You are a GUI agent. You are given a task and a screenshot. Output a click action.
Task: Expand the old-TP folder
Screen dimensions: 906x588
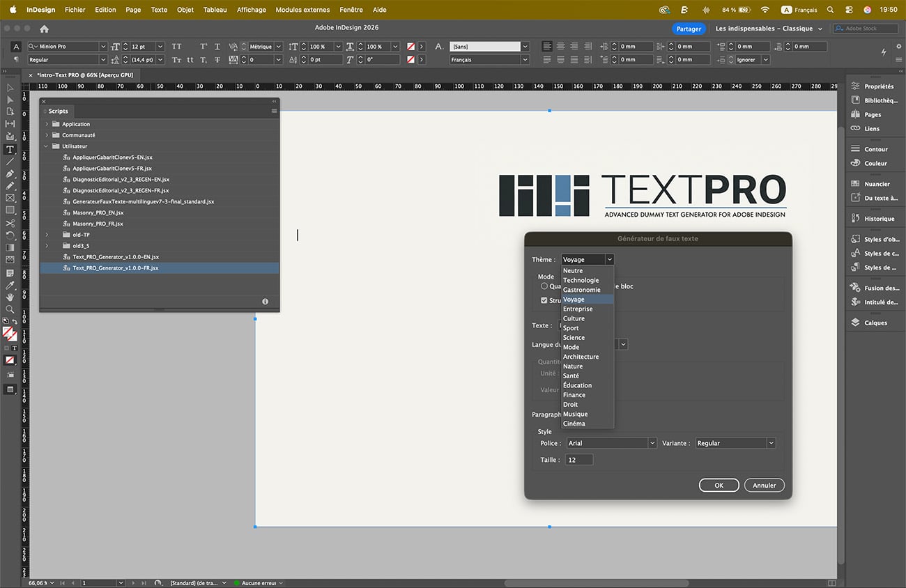[47, 235]
